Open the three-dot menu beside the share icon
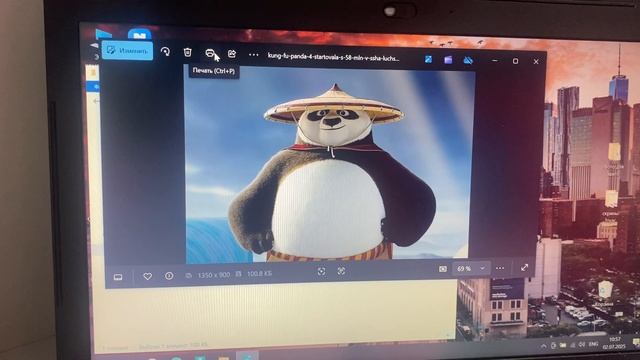This screenshot has width=640, height=360. (253, 55)
